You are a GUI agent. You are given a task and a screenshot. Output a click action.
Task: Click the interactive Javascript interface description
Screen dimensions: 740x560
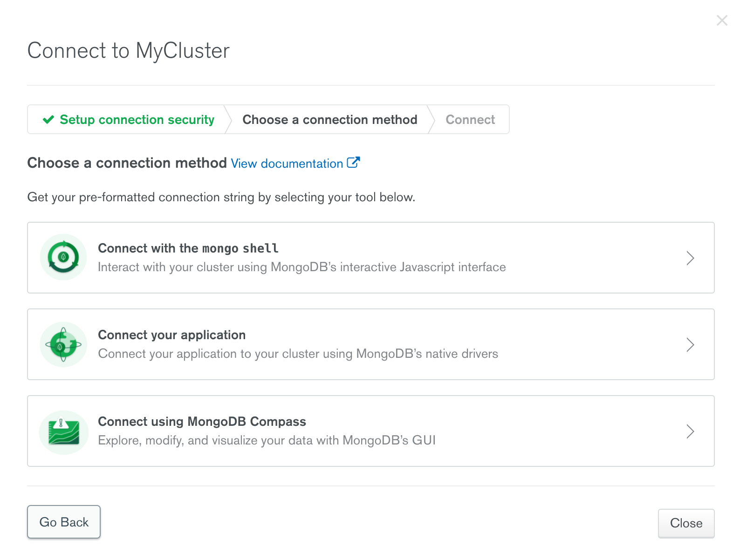(302, 267)
